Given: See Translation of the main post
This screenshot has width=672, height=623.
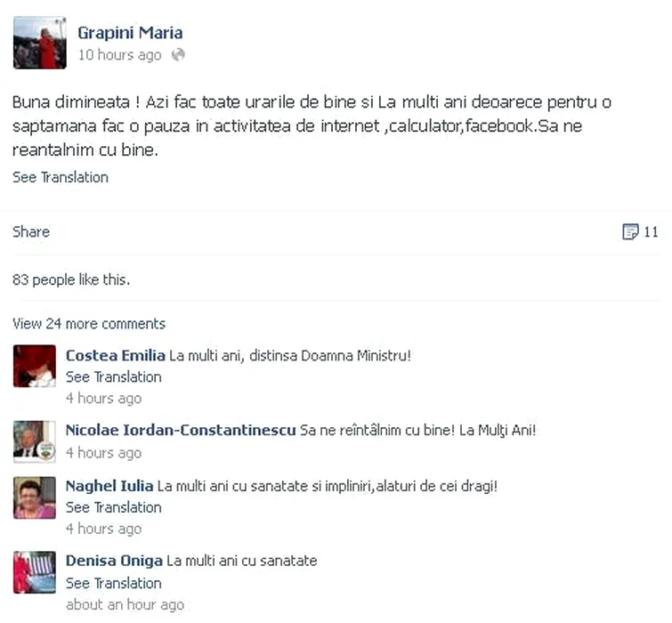Looking at the screenshot, I should click(61, 177).
